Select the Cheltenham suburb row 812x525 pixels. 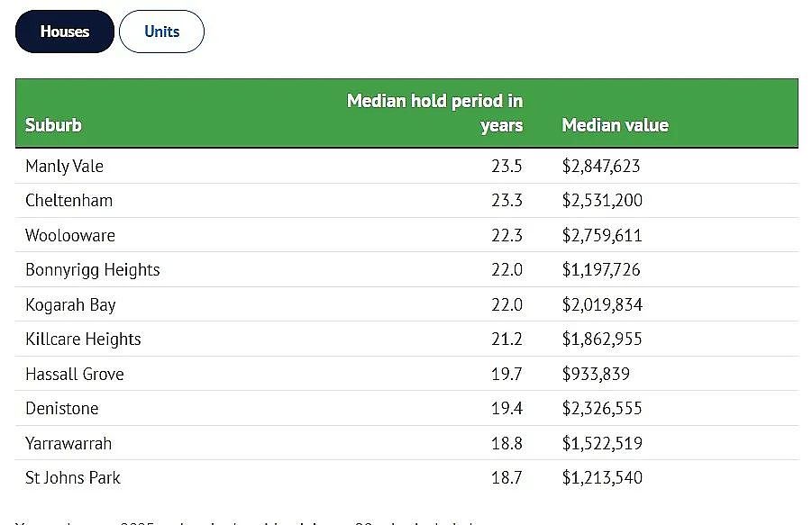(x=406, y=200)
